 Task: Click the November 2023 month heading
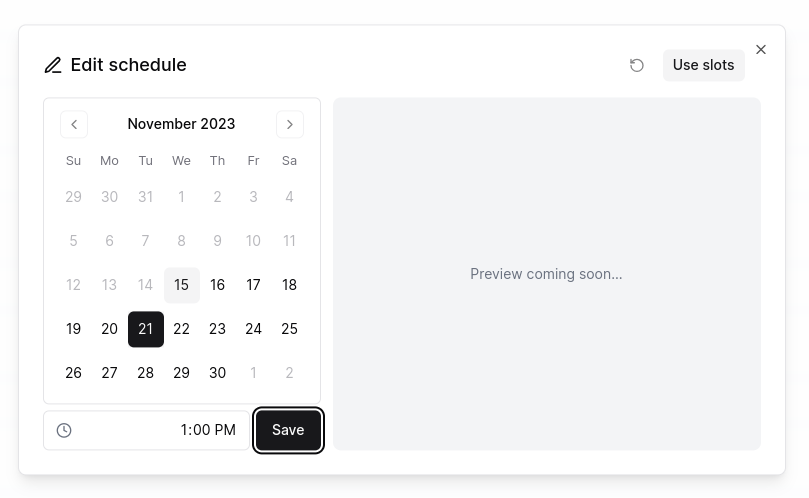182,124
